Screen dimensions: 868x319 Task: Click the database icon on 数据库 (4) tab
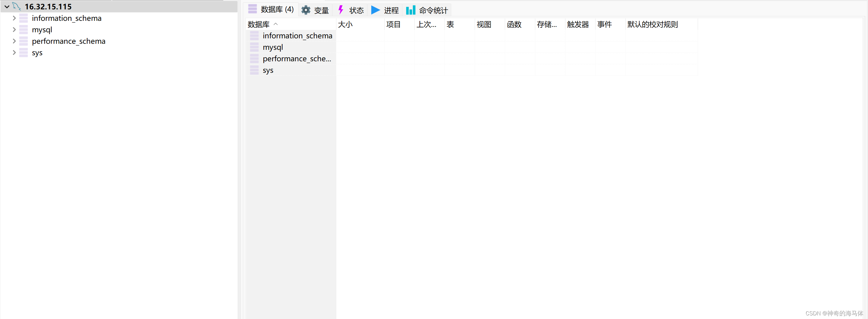252,9
